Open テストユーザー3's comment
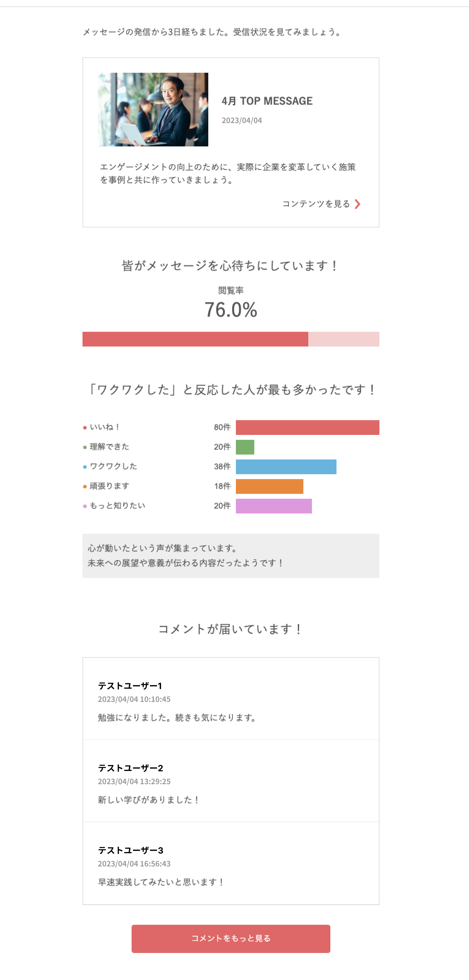Image resolution: width=469 pixels, height=980 pixels. pyautogui.click(x=231, y=864)
